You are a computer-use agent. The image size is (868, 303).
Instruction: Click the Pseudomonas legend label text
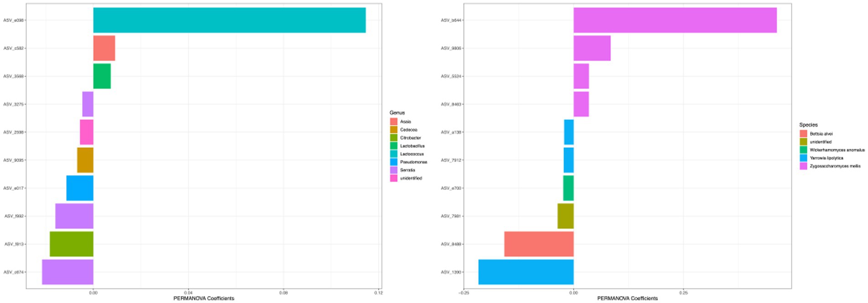click(414, 162)
